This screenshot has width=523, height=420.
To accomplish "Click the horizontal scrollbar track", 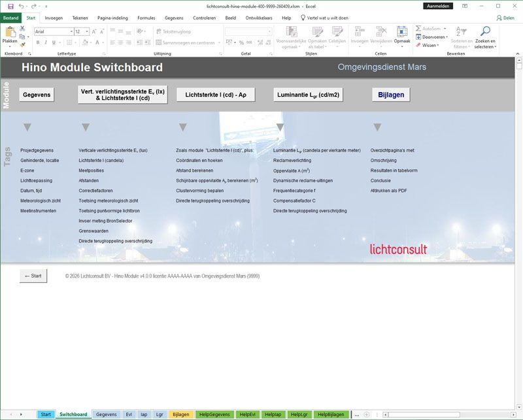I will click(448, 415).
